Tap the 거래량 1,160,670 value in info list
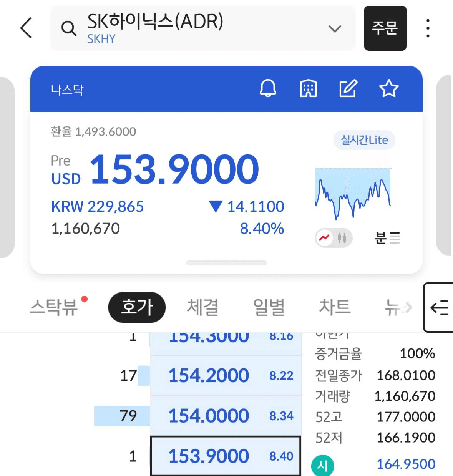The height and width of the screenshot is (476, 453). (405, 396)
